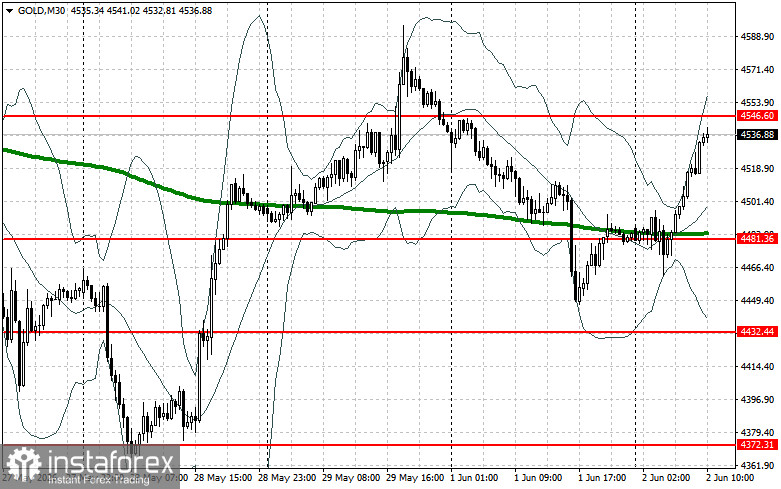This screenshot has height=489, width=781.
Task: Open the chart menu triangle beside GOLD,M30
Action: coord(9,10)
